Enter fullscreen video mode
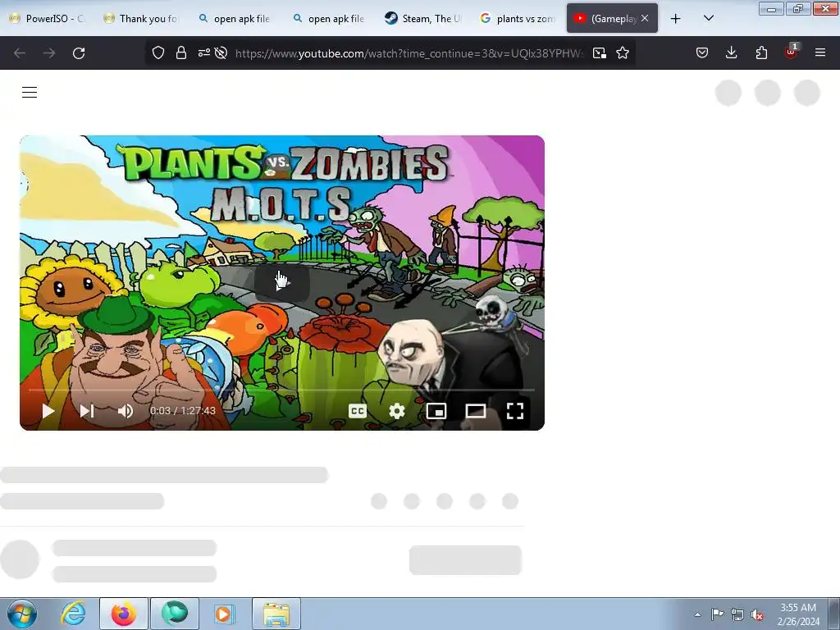Image resolution: width=840 pixels, height=630 pixels. click(x=515, y=411)
